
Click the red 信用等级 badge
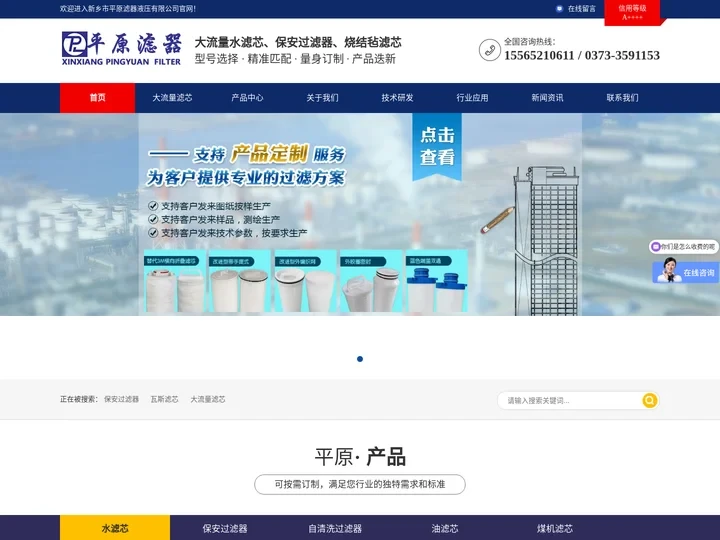(632, 12)
